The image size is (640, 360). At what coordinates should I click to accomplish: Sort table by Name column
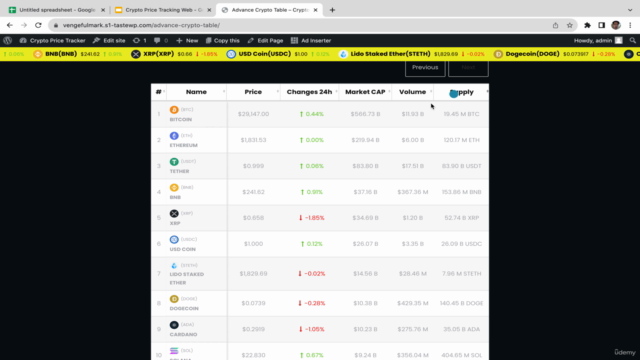coord(196,92)
